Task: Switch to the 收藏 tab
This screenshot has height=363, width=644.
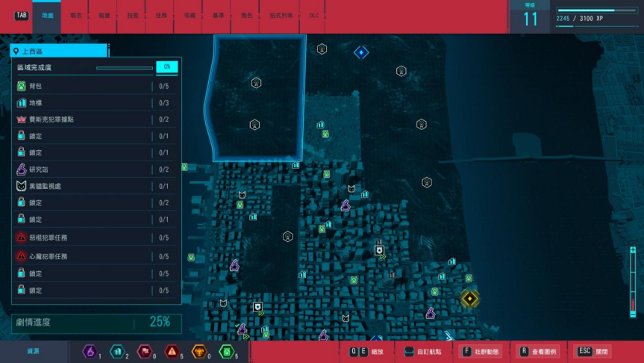Action: click(x=190, y=16)
